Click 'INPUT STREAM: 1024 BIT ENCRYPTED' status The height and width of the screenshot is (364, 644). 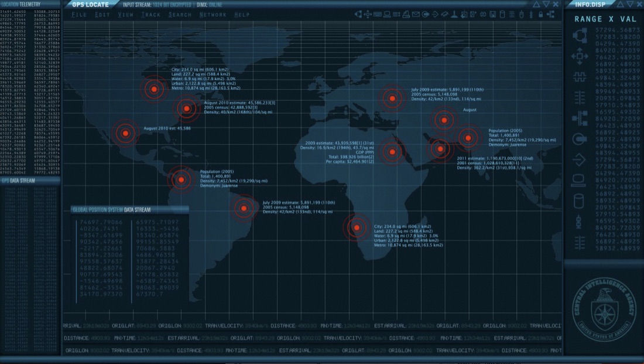coord(157,5)
